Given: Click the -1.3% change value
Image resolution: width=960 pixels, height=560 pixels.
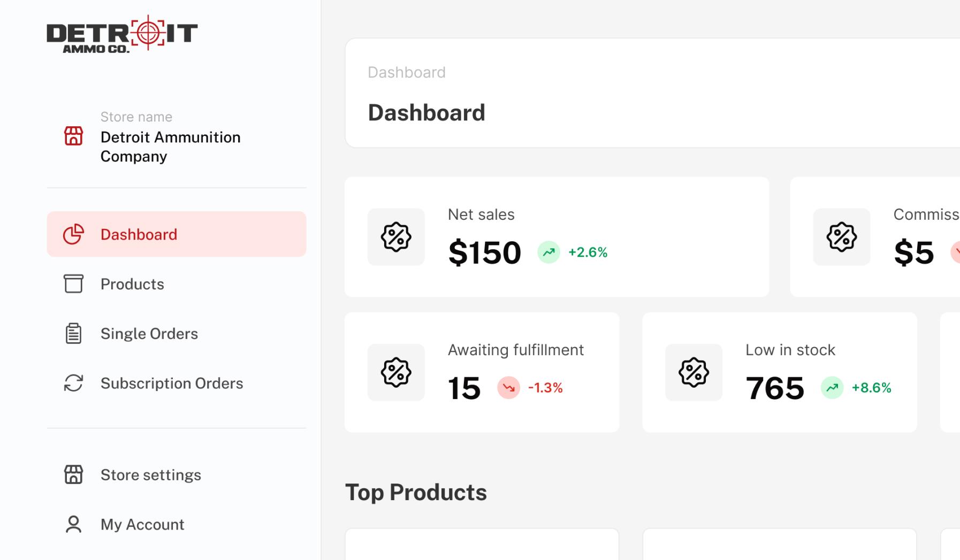Looking at the screenshot, I should [545, 388].
